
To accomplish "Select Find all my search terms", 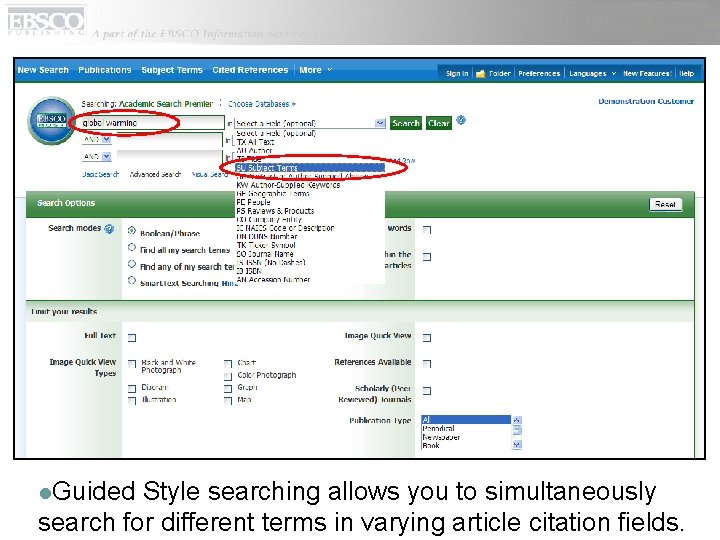I will [132, 248].
